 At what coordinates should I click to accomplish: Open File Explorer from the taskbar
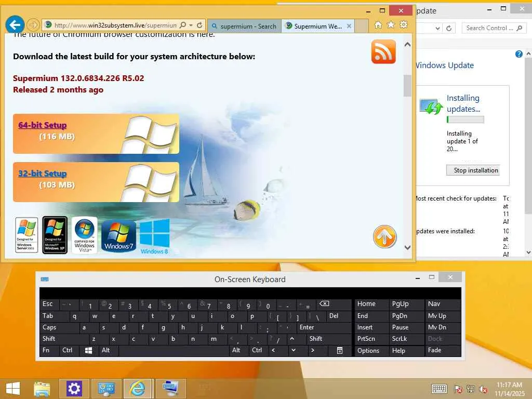click(42, 389)
